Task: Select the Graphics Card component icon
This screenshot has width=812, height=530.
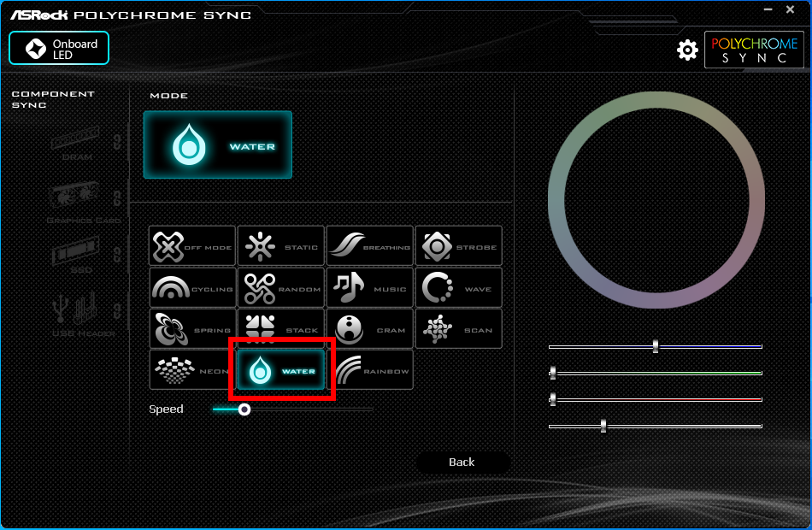Action: pos(74,195)
